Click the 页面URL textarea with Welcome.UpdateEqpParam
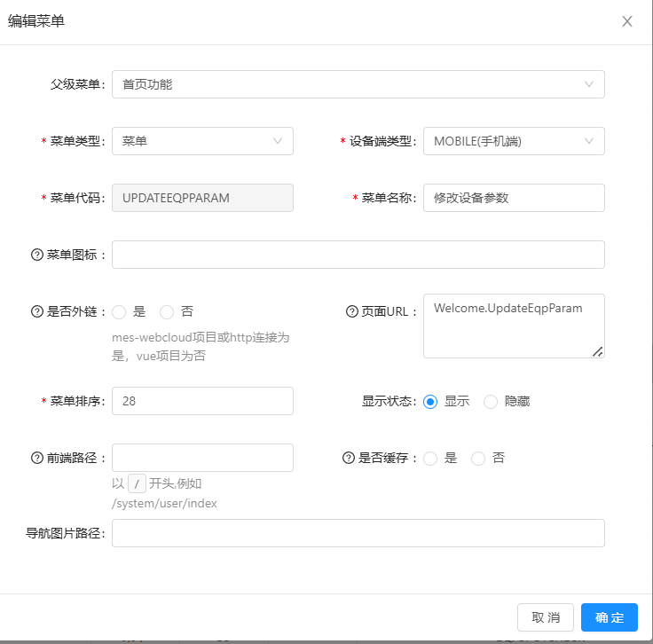Screen dimensions: 653x644 pyautogui.click(x=514, y=326)
